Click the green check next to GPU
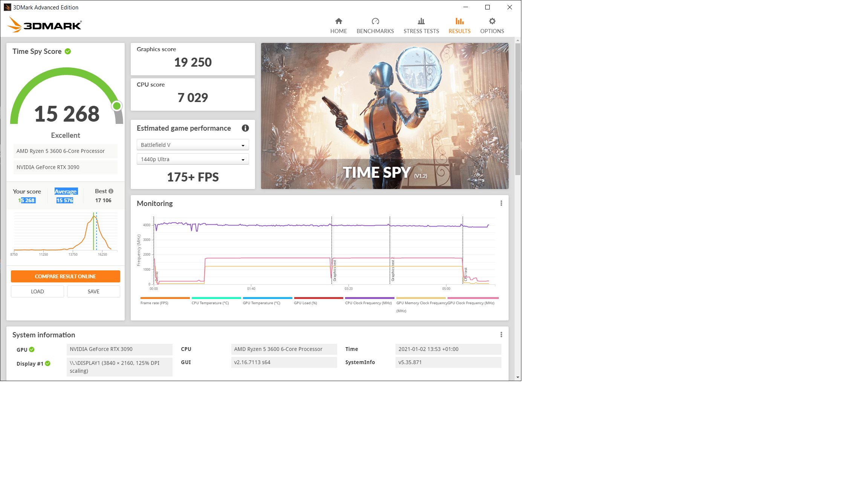Image resolution: width=868 pixels, height=488 pixels. click(32, 349)
